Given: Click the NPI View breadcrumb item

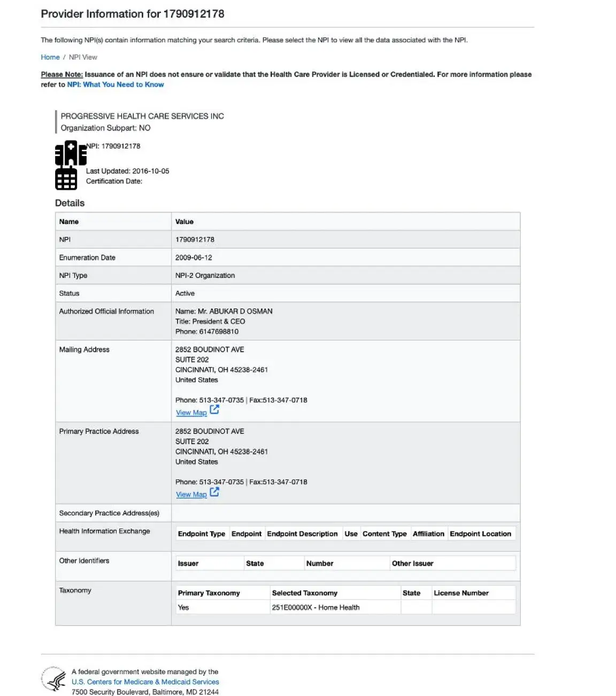Looking at the screenshot, I should [x=83, y=57].
